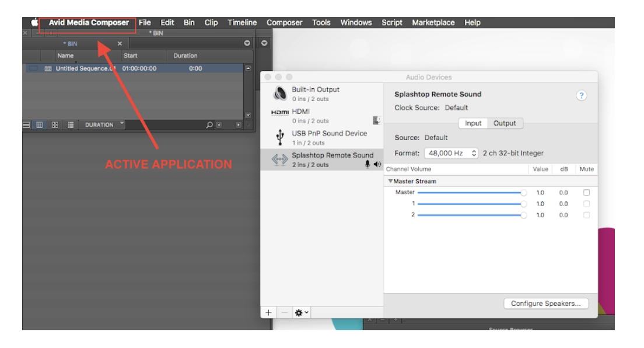
Task: Sort by the Duration column header
Action: 185,55
